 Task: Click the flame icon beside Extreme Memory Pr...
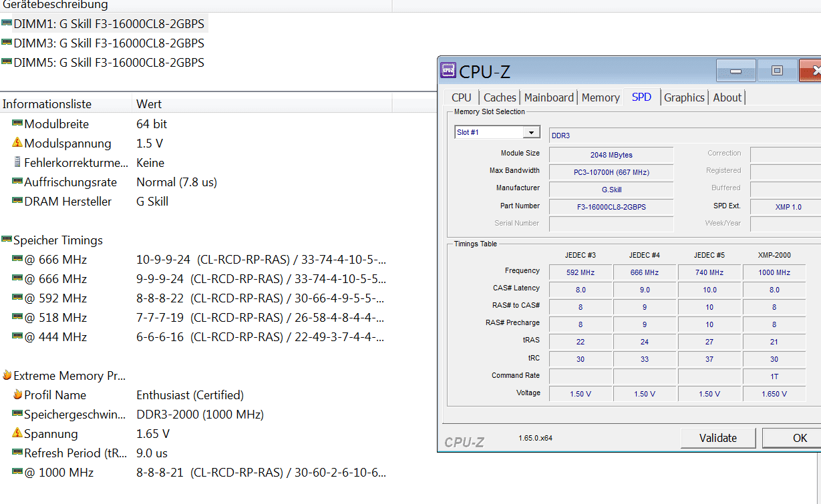coord(7,375)
